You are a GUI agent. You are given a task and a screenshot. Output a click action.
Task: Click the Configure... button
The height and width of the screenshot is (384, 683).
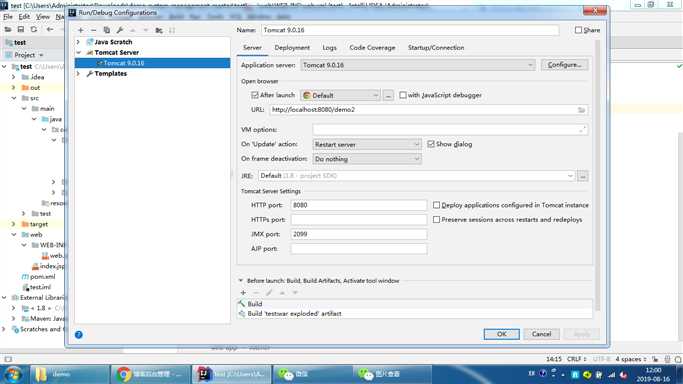[x=565, y=65]
